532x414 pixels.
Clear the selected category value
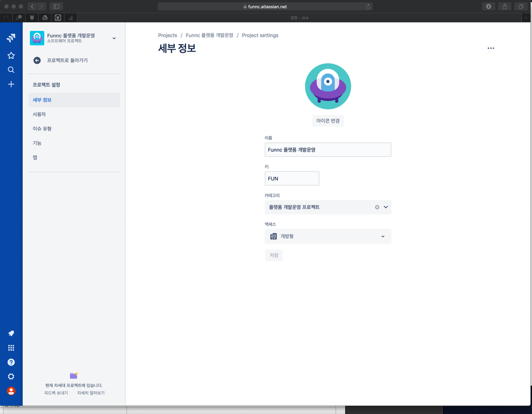tap(377, 207)
